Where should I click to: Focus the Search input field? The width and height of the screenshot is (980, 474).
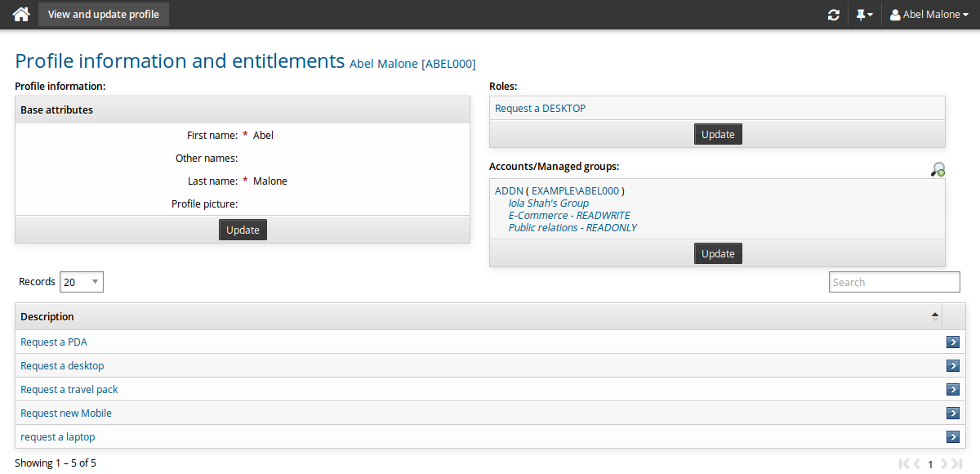(894, 282)
